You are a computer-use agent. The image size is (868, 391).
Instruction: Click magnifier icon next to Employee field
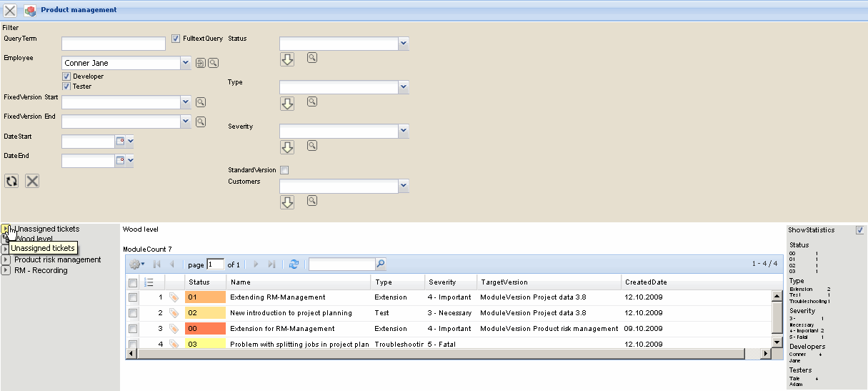(x=213, y=63)
